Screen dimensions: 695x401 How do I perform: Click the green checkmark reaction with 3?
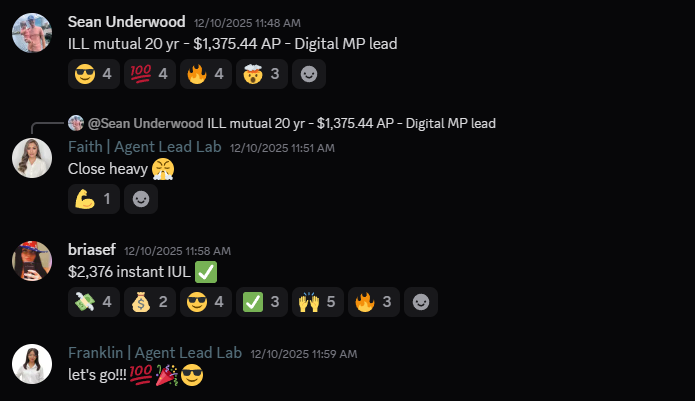click(x=262, y=302)
